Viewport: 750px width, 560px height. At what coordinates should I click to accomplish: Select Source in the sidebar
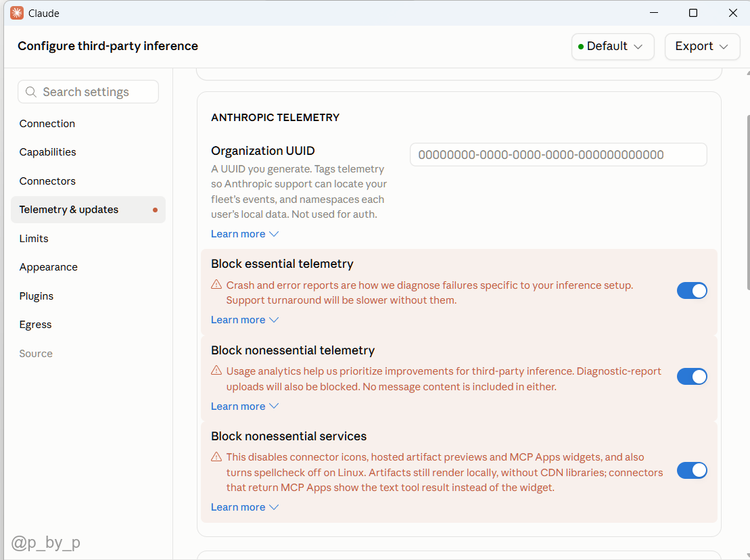(88, 354)
